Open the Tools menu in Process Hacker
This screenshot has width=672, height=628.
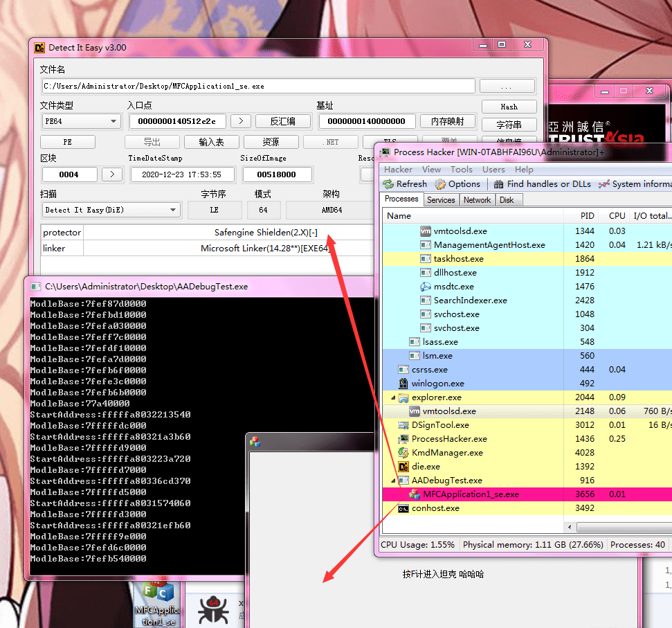(461, 170)
